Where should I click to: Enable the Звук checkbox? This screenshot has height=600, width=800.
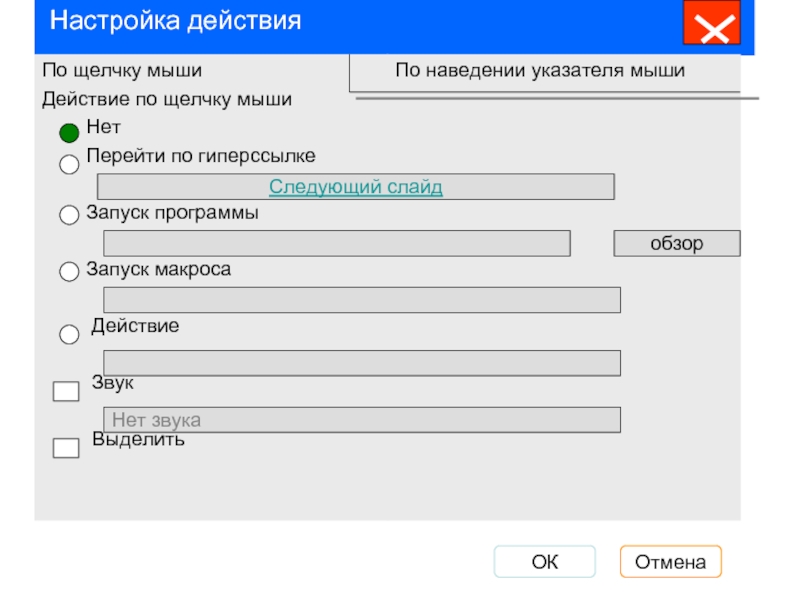point(66,391)
